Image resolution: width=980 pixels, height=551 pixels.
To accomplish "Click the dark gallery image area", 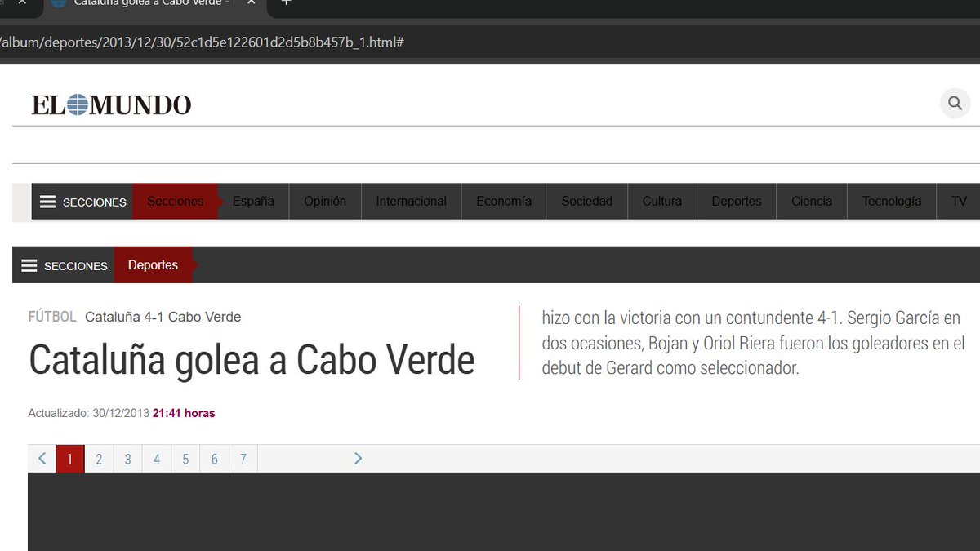I will (504, 512).
